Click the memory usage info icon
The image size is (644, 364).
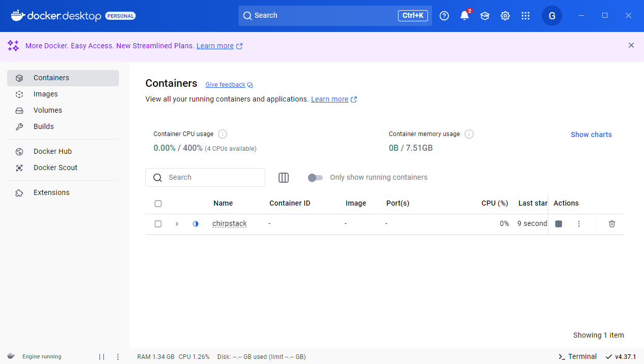(x=469, y=134)
